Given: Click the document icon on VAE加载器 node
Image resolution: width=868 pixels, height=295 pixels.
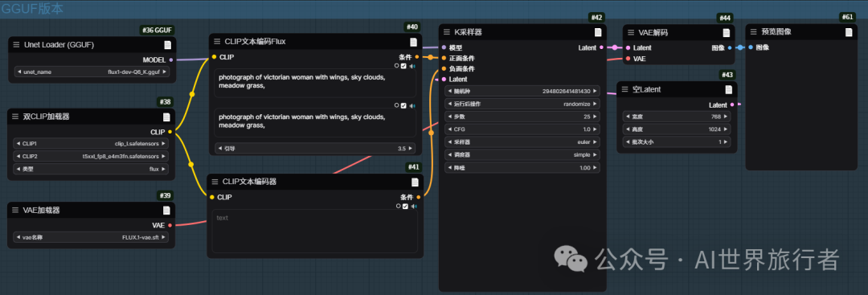Looking at the screenshot, I should pyautogui.click(x=166, y=211).
